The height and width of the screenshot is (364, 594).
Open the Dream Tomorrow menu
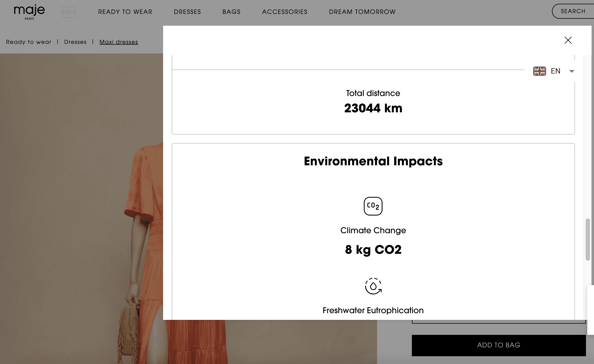362,12
